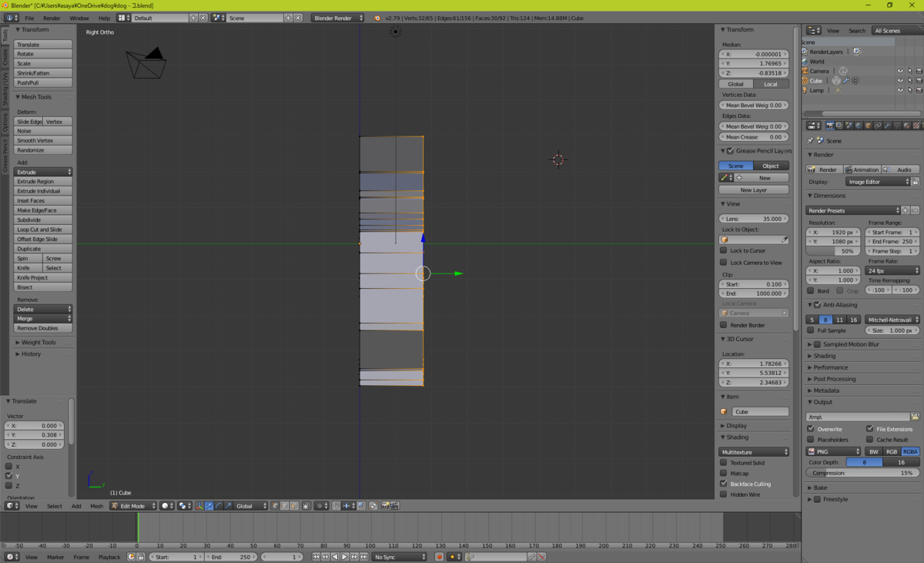Image resolution: width=924 pixels, height=563 pixels.
Task: Select the rotate manipulator arc icon
Action: click(218, 506)
